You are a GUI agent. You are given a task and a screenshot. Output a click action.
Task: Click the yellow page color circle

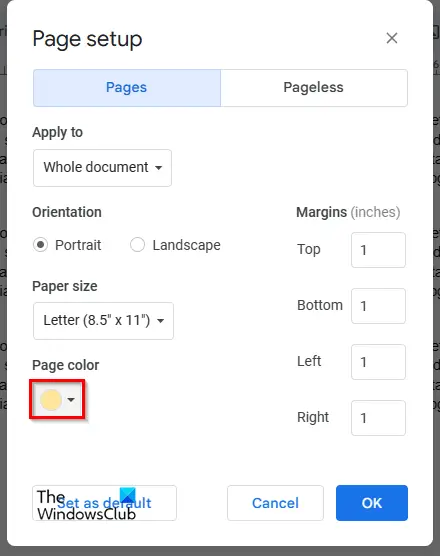point(51,400)
